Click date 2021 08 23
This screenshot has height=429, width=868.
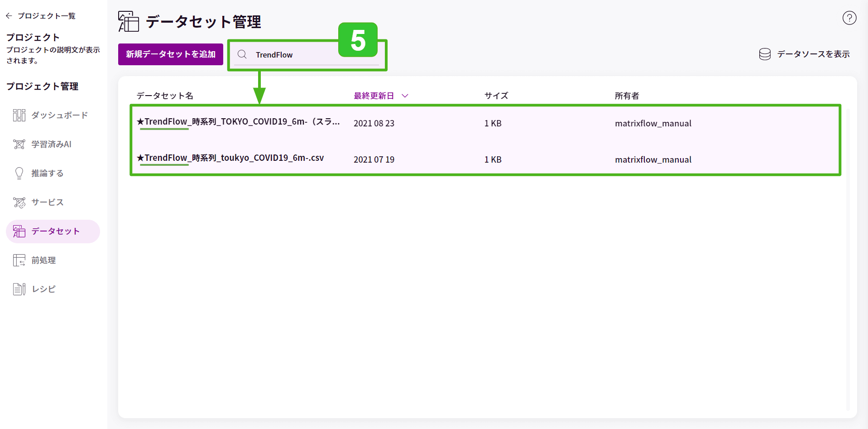(x=374, y=123)
